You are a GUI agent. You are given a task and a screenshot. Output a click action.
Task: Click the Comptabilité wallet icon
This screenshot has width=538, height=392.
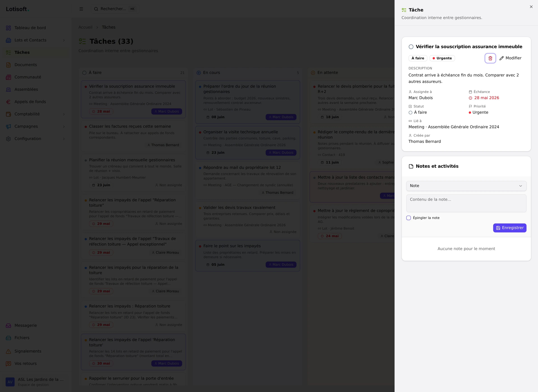click(x=9, y=114)
